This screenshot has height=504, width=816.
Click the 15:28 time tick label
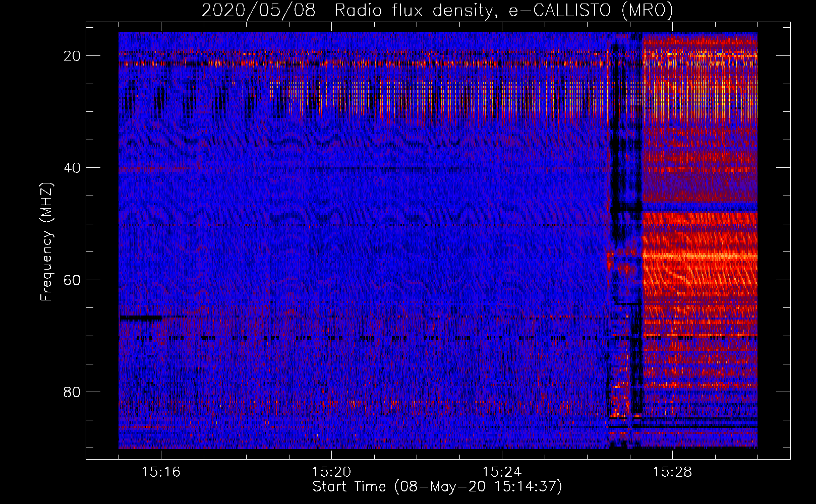coord(672,472)
